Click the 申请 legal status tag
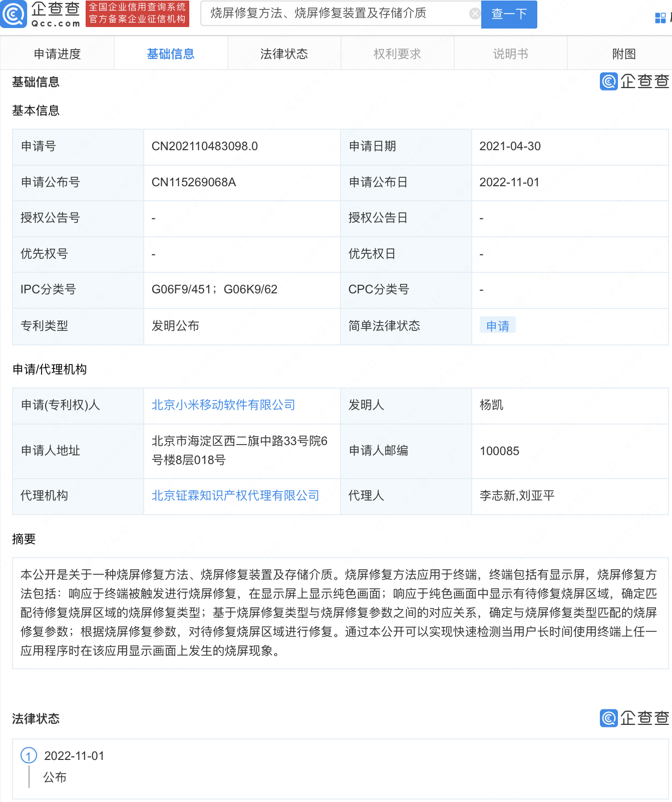 point(498,326)
